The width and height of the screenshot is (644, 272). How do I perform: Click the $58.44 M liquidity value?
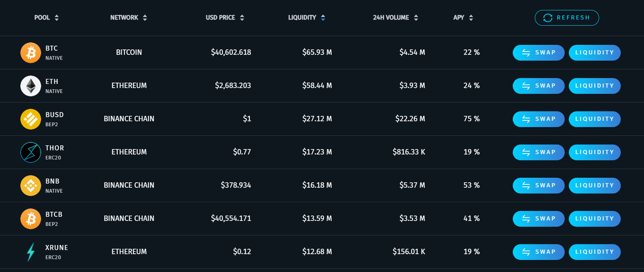(x=317, y=86)
